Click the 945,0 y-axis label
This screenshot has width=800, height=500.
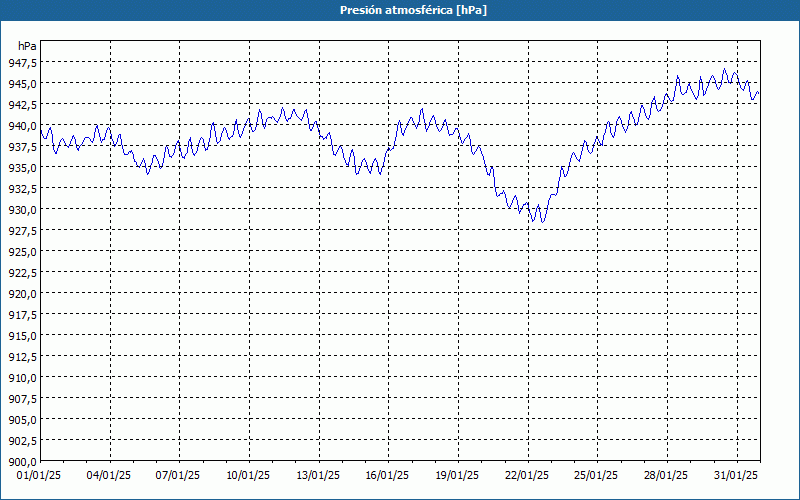[23, 83]
